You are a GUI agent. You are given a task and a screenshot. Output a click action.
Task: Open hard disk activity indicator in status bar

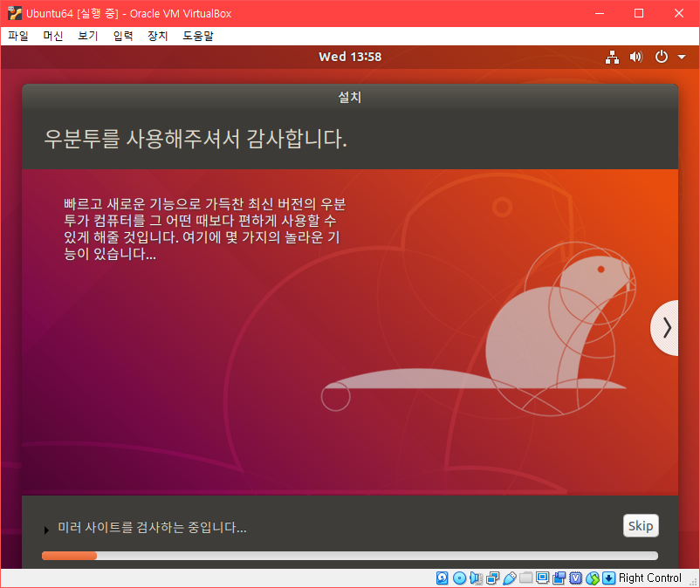tap(442, 578)
